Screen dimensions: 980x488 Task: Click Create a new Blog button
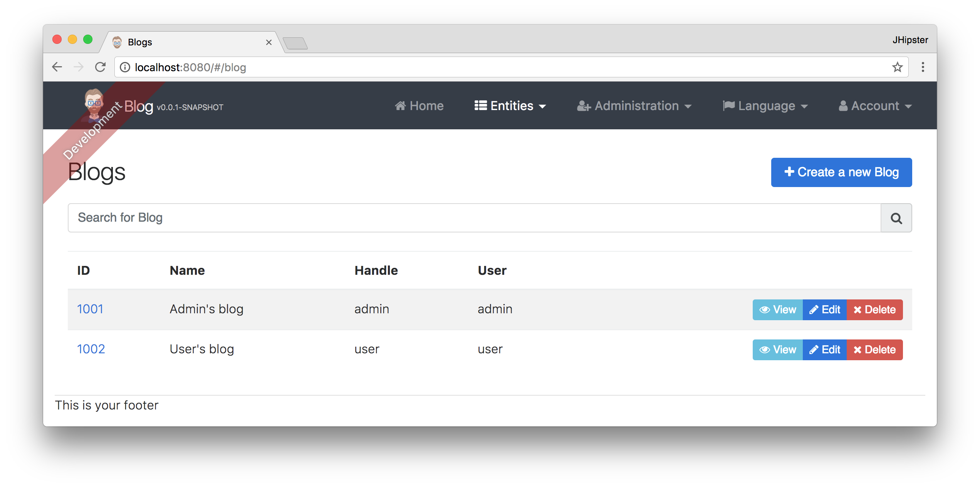tap(841, 172)
